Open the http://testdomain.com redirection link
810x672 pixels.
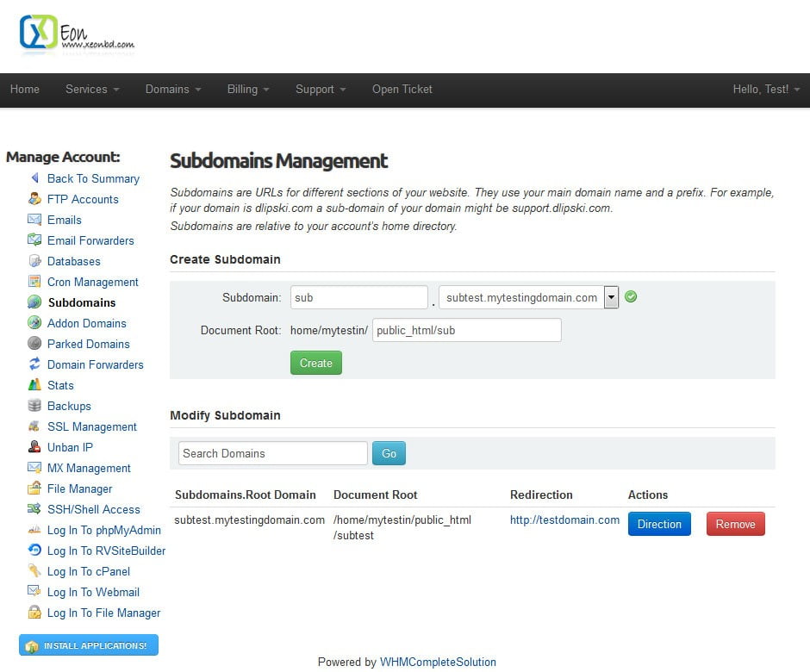click(x=564, y=520)
